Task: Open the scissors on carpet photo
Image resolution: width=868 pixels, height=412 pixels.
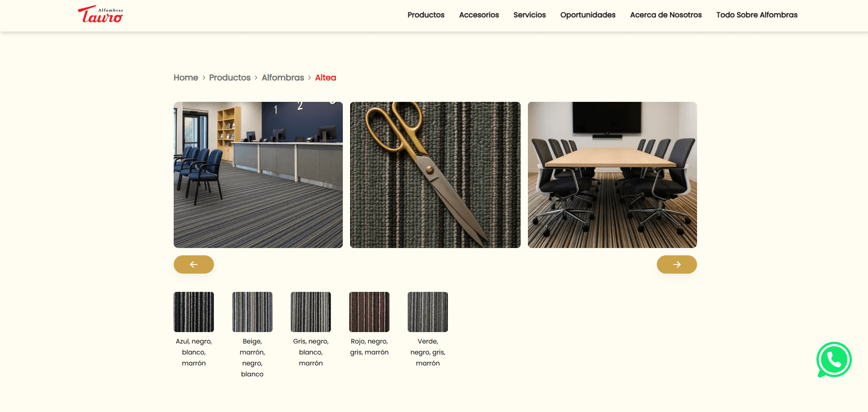Action: point(435,175)
